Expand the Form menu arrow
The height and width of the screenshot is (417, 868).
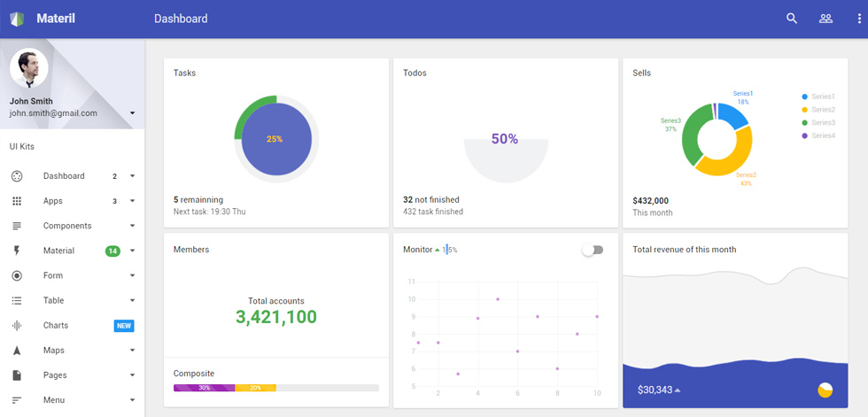(132, 275)
